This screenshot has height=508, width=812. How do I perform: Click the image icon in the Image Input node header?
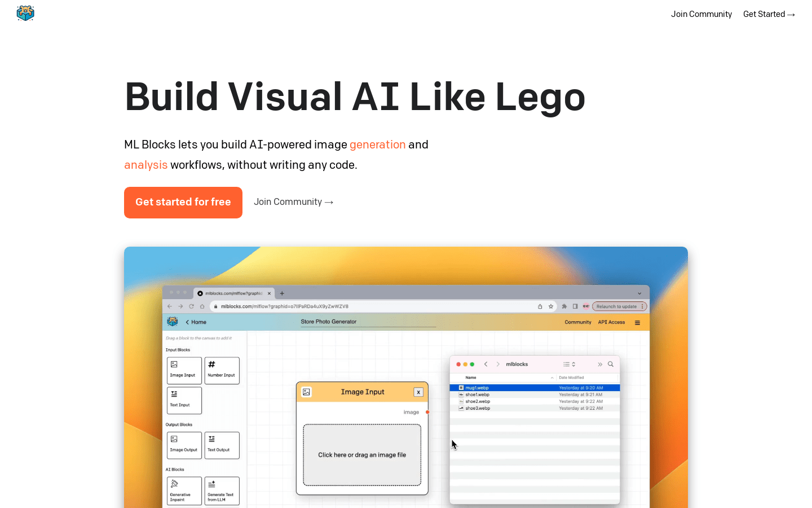306,392
